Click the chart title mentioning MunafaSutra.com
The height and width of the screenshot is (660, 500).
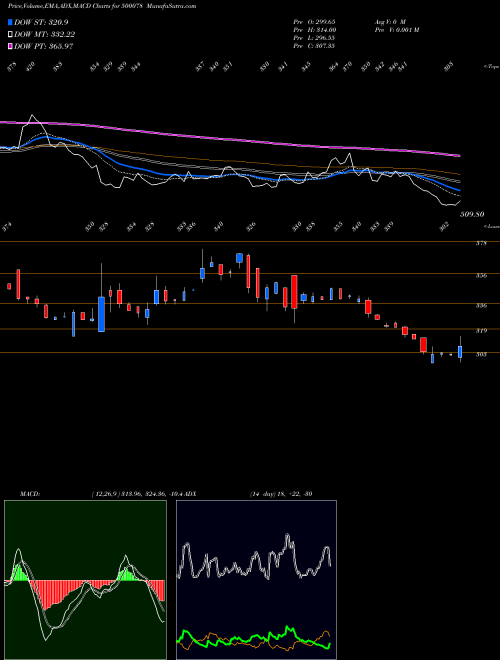(x=102, y=6)
